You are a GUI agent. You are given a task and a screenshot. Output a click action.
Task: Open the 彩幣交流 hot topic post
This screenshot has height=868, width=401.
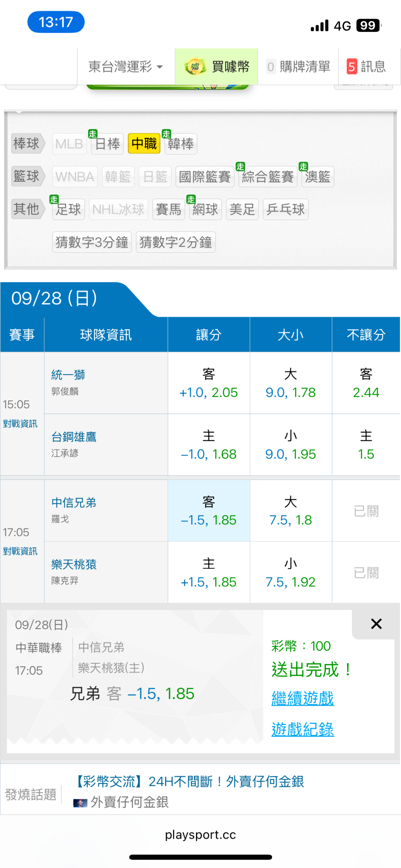[x=190, y=782]
